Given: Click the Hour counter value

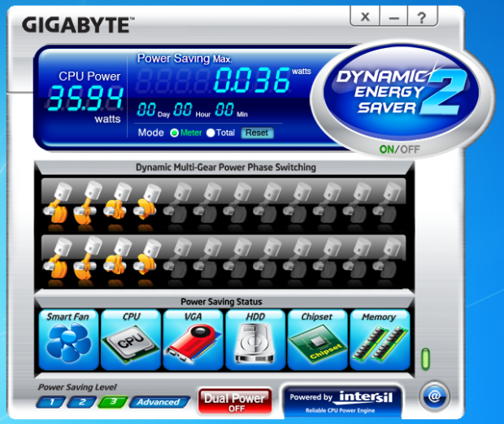Looking at the screenshot, I should (183, 109).
